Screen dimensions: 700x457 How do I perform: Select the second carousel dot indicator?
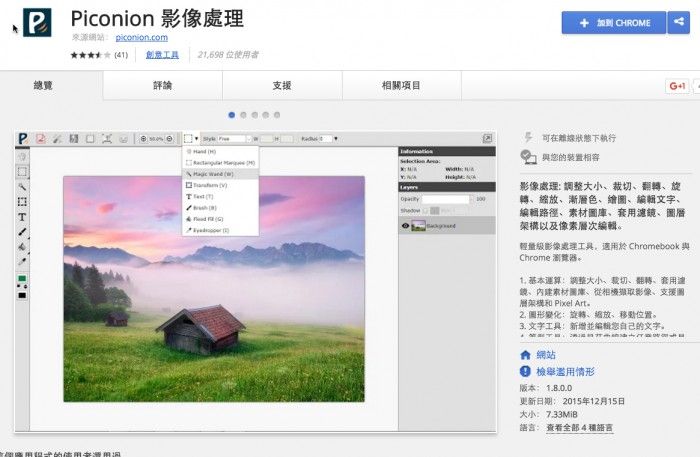pos(244,115)
